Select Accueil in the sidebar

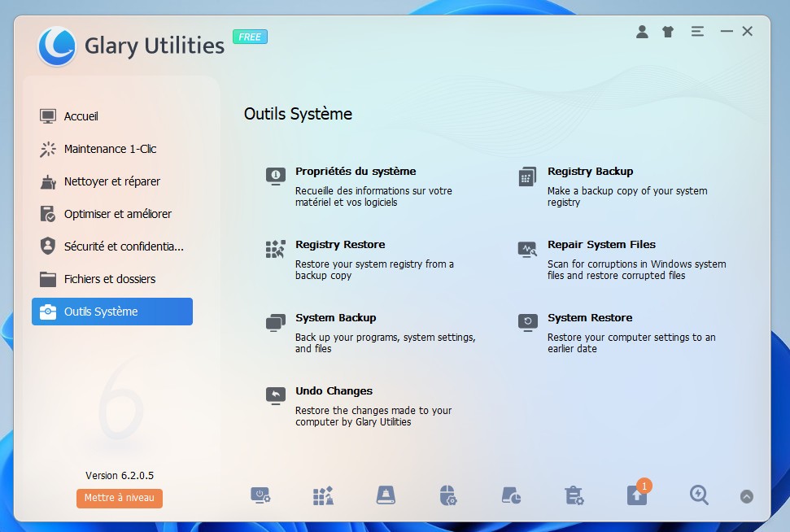pos(81,116)
